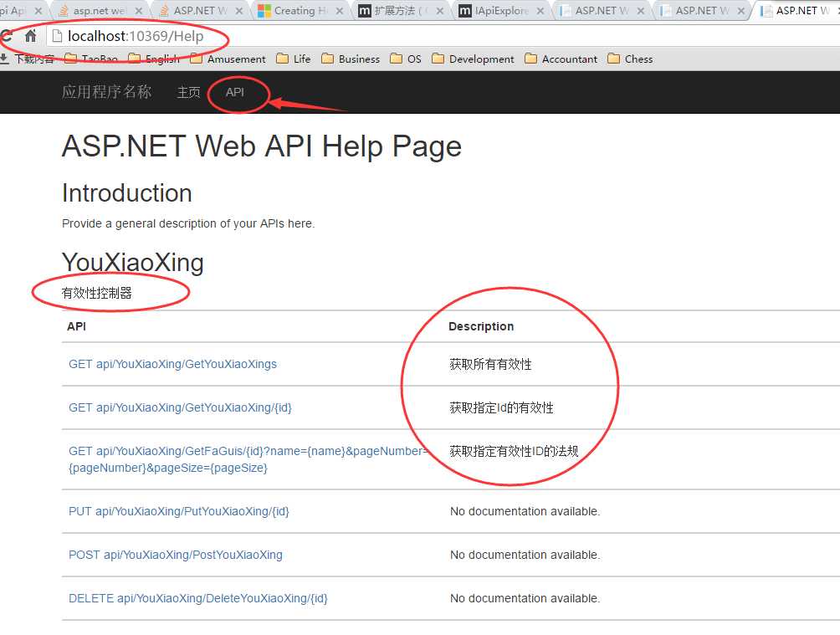The image size is (840, 635).
Task: Click the DELETE row's No documentation available text
Action: tap(525, 598)
